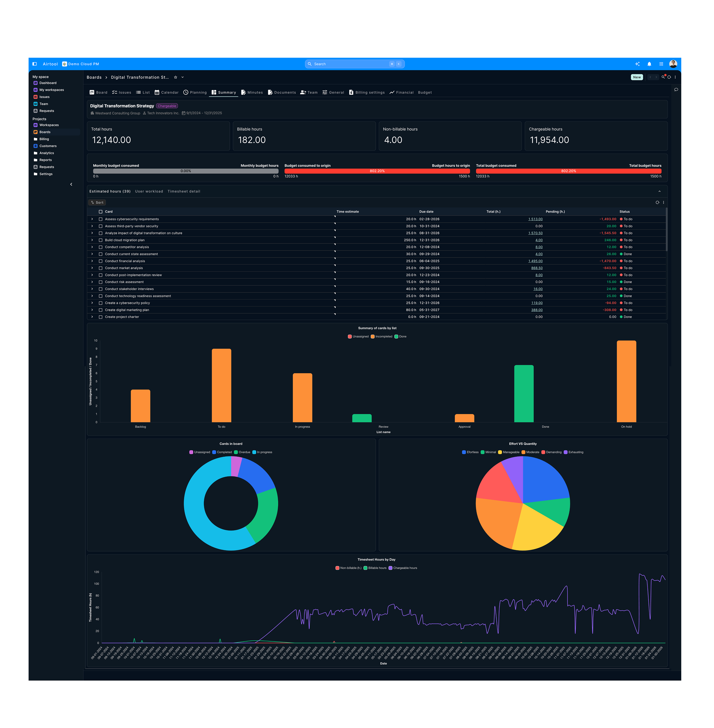Open notifications bell
714x728 pixels.
tap(649, 64)
